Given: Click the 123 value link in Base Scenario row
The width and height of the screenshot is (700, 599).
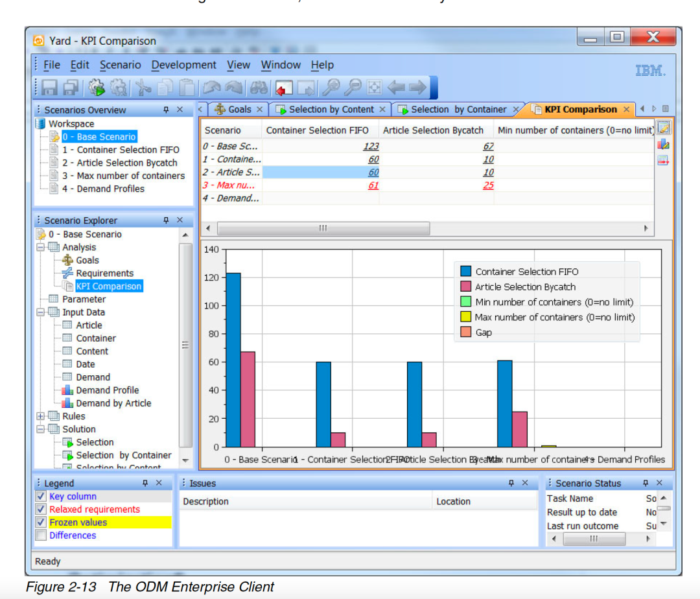Looking at the screenshot, I should (371, 147).
